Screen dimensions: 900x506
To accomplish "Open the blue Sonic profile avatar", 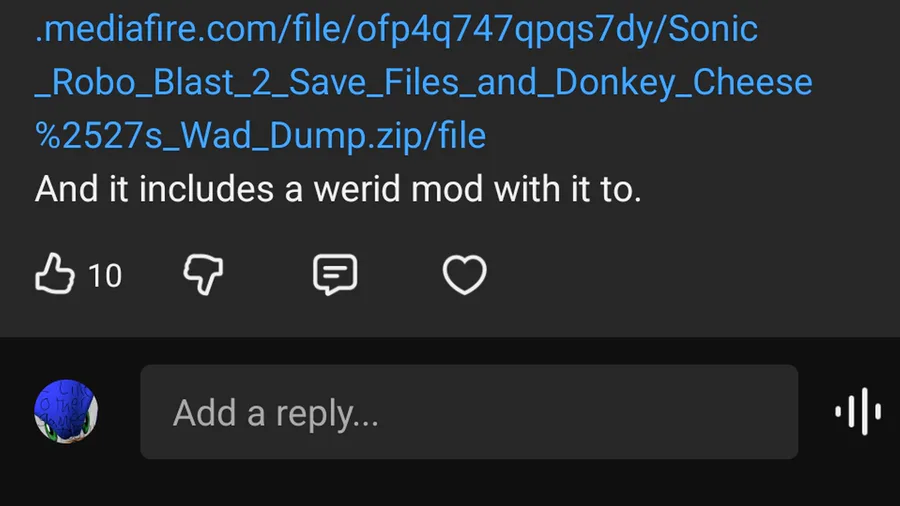I will (66, 411).
